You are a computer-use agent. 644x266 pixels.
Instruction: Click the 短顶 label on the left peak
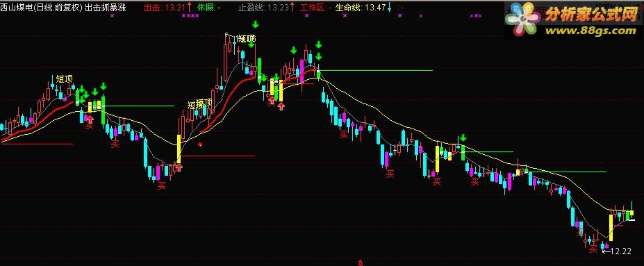(65, 78)
